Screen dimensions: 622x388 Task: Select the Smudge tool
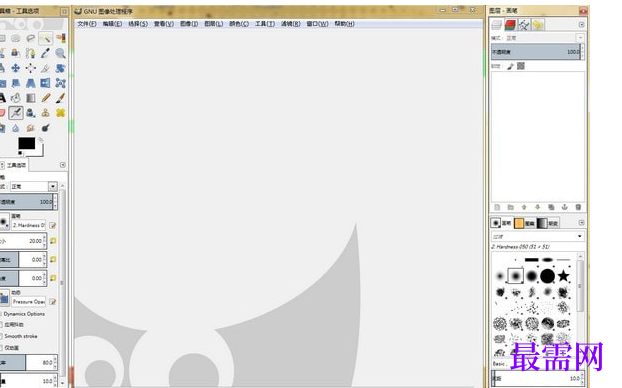coord(31,128)
